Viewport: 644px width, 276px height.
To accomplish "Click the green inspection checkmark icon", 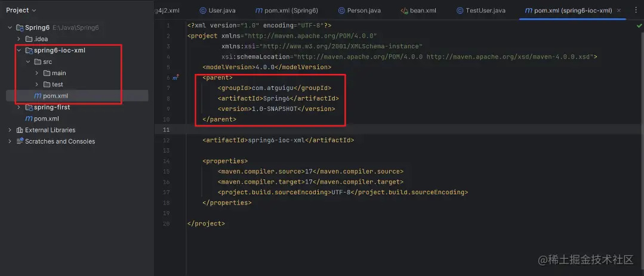I will pos(639,26).
